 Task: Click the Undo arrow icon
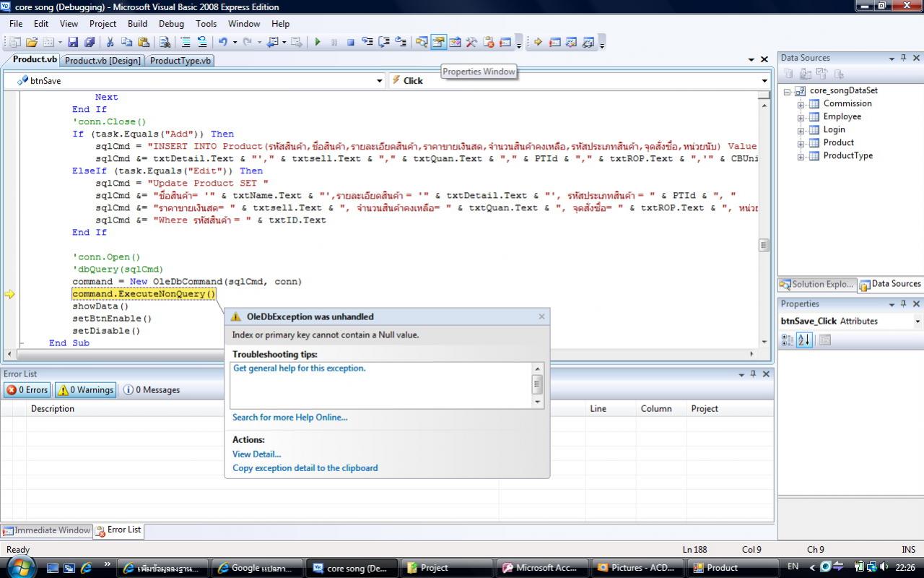coord(223,43)
